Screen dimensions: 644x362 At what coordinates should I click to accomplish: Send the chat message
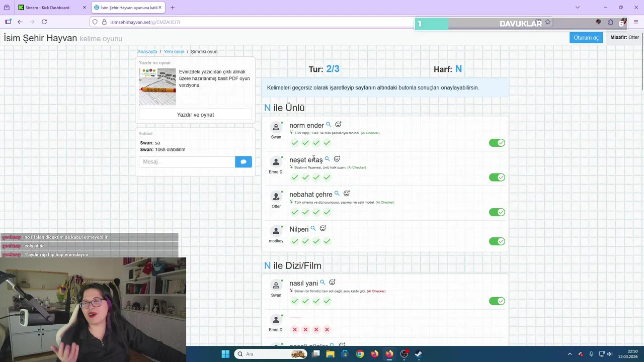[243, 162]
